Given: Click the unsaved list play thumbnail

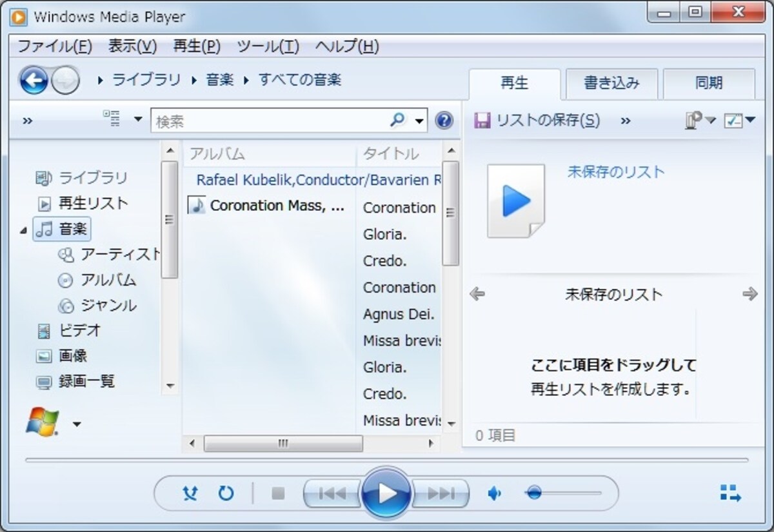Looking at the screenshot, I should coord(516,201).
